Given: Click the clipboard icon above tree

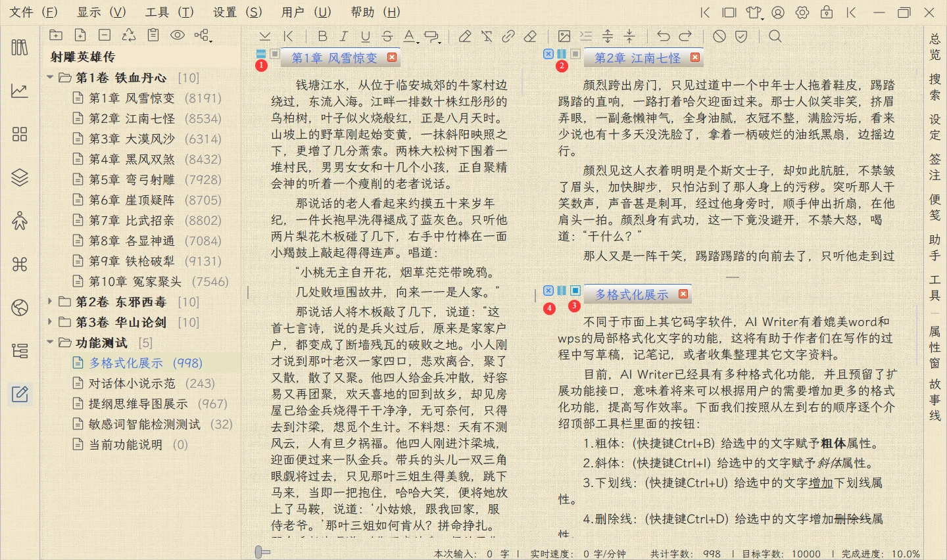Looking at the screenshot, I should pyautogui.click(x=153, y=35).
